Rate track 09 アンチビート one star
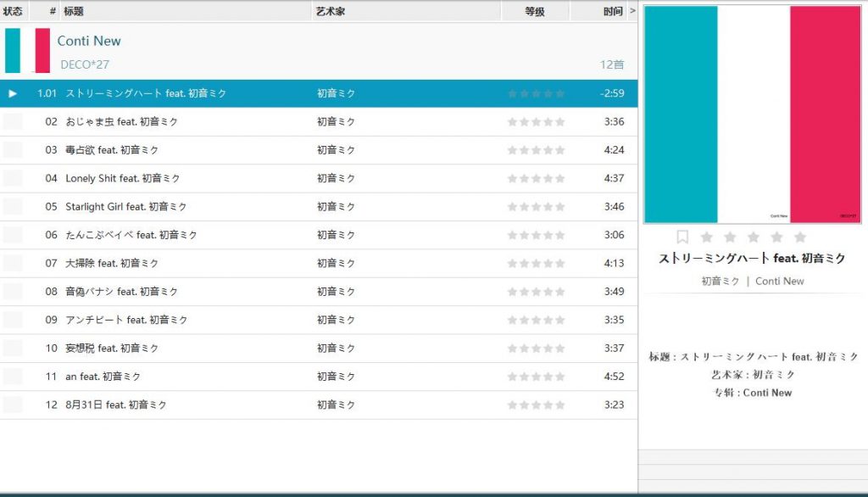 point(512,320)
